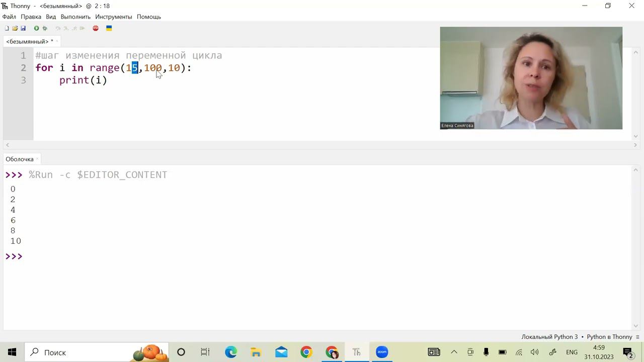Open File Explorer from taskbar

click(256, 352)
